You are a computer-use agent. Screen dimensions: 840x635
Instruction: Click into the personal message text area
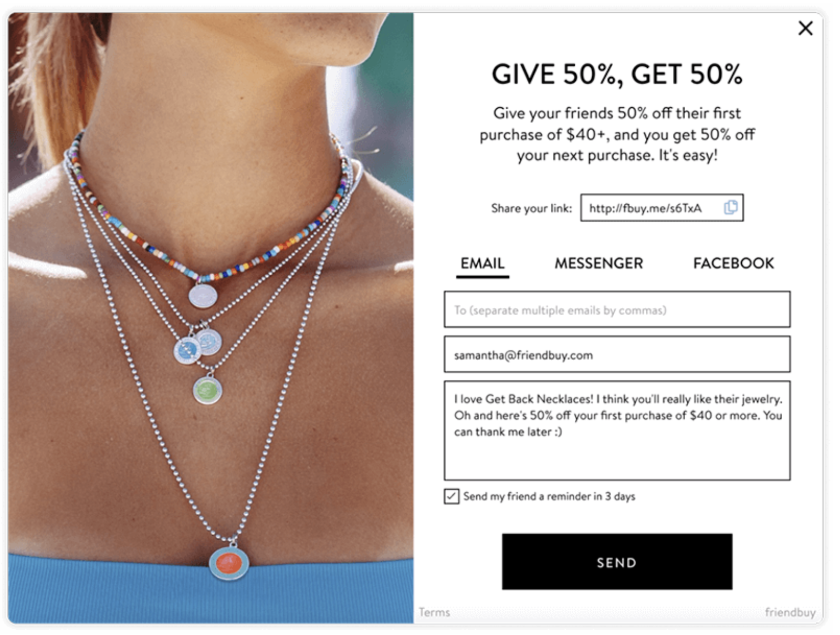coord(617,431)
